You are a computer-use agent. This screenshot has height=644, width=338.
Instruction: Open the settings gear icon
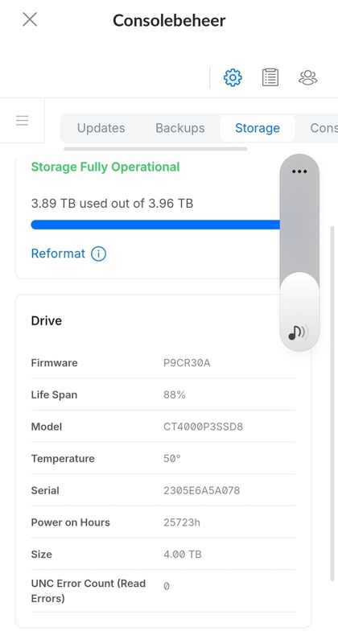click(233, 77)
